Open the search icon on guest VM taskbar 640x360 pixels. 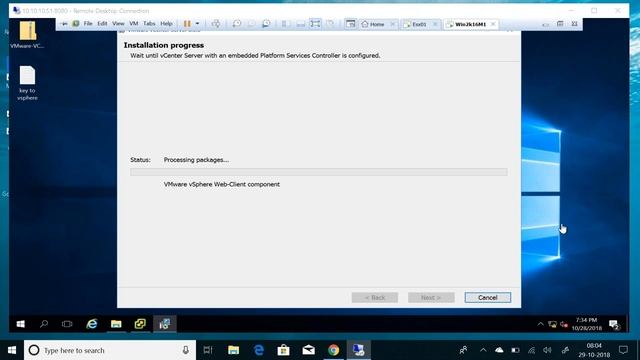(x=44, y=324)
